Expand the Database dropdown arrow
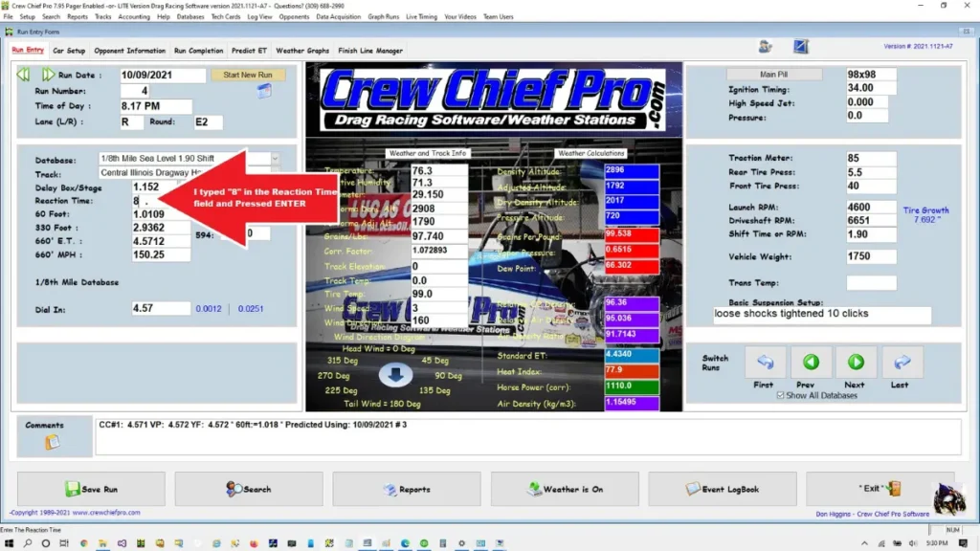The image size is (980, 551). (275, 159)
